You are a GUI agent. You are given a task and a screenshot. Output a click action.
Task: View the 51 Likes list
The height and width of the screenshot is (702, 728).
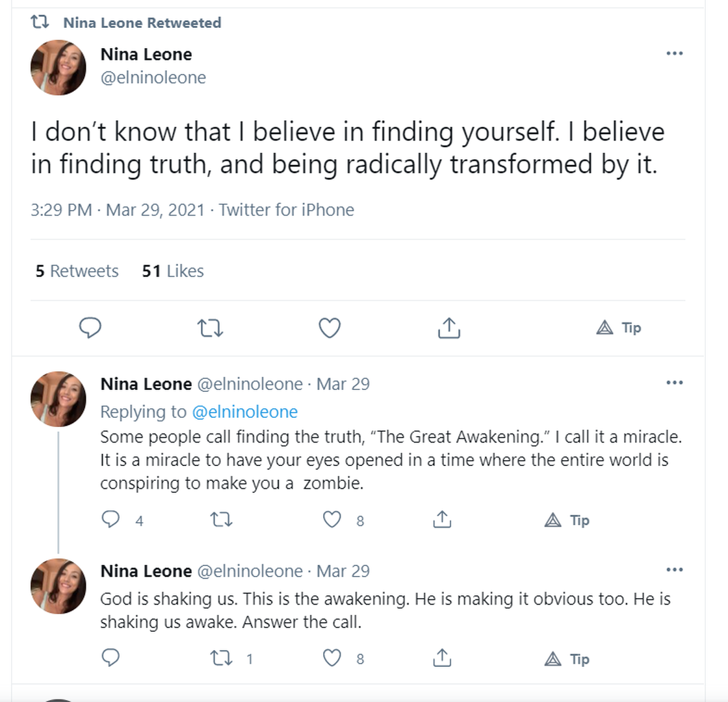tap(173, 271)
